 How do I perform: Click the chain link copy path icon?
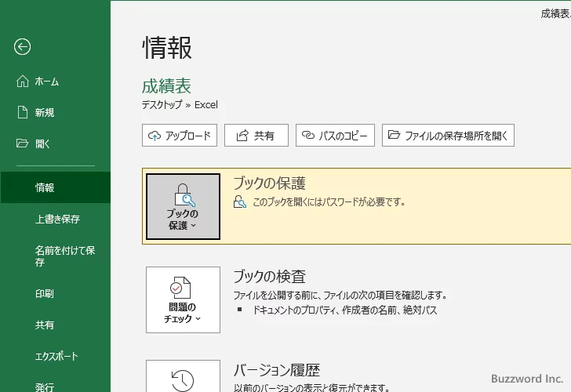pyautogui.click(x=308, y=135)
